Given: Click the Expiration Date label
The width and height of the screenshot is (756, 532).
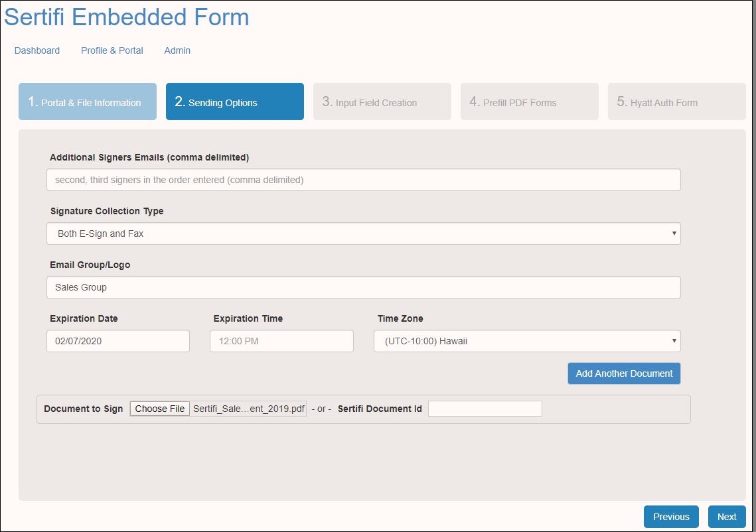Looking at the screenshot, I should [x=84, y=318].
